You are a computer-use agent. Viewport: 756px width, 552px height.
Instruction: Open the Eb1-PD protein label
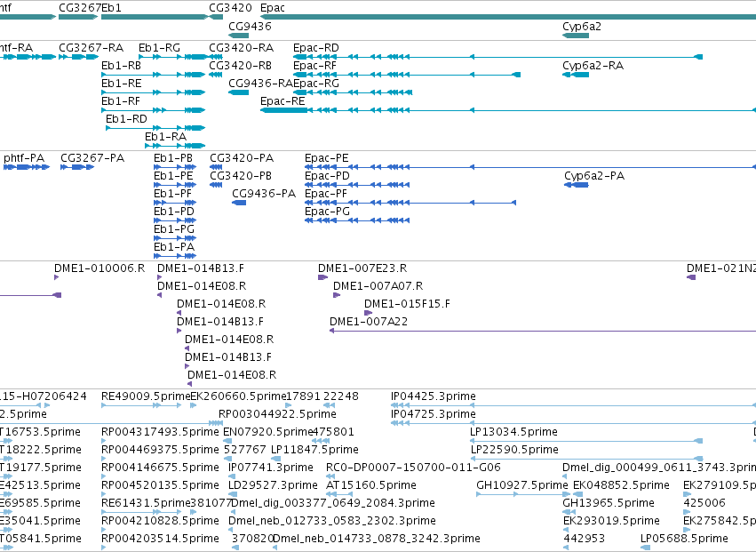(x=174, y=212)
